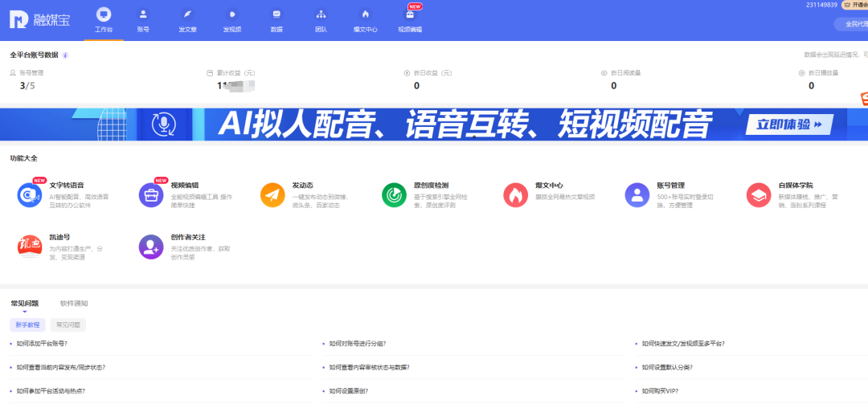868x408 pixels.
Task: Open the 如何添加平台账号? help link
Action: [42, 343]
